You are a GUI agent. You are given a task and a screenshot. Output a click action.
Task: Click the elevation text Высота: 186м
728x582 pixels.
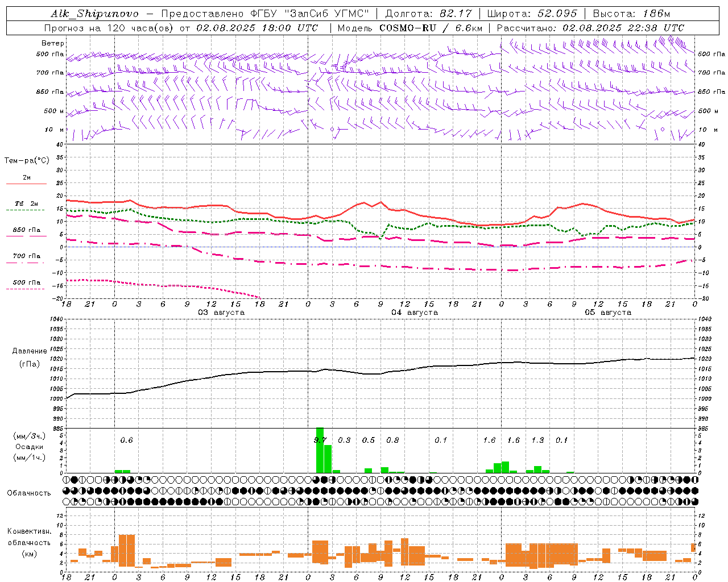tap(631, 14)
